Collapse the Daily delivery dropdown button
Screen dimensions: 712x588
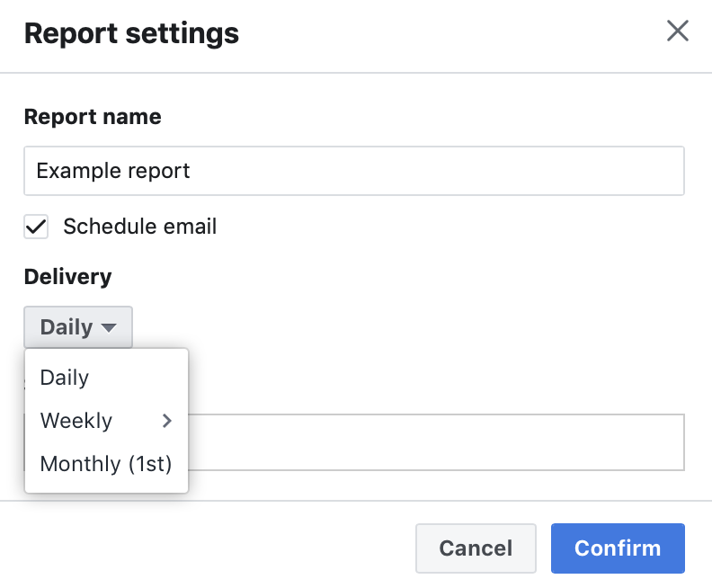78,327
